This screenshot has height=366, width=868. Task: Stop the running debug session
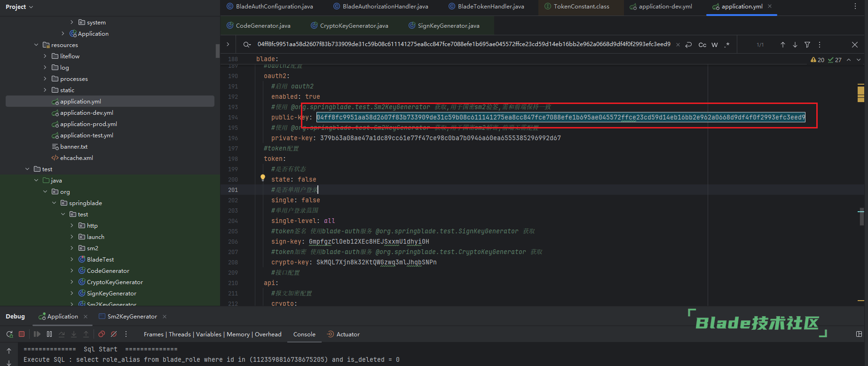pos(22,334)
